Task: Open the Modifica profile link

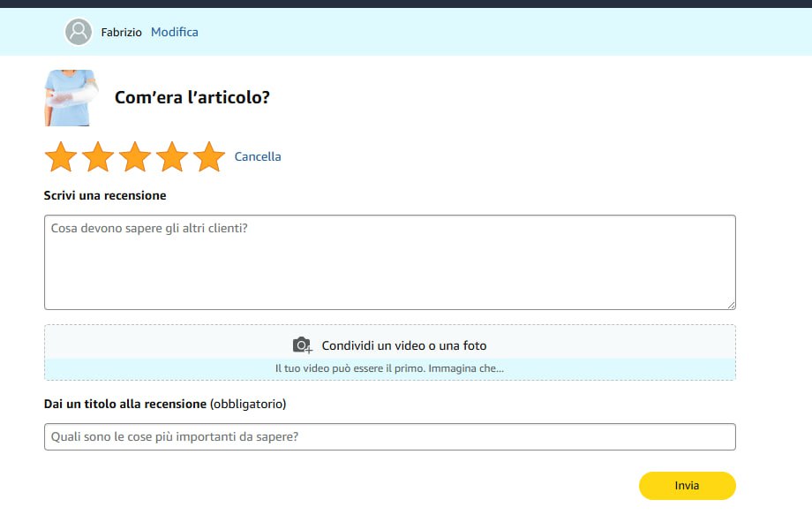Action: coord(174,32)
